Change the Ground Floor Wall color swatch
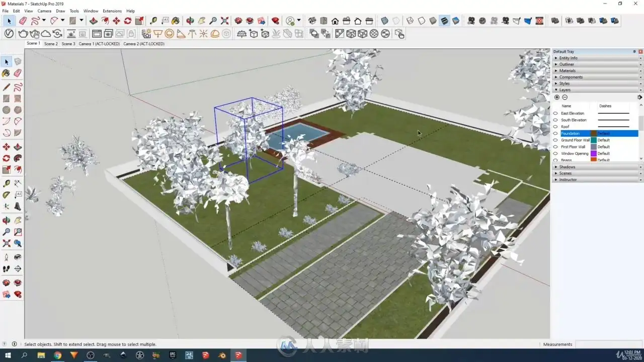 tap(594, 140)
